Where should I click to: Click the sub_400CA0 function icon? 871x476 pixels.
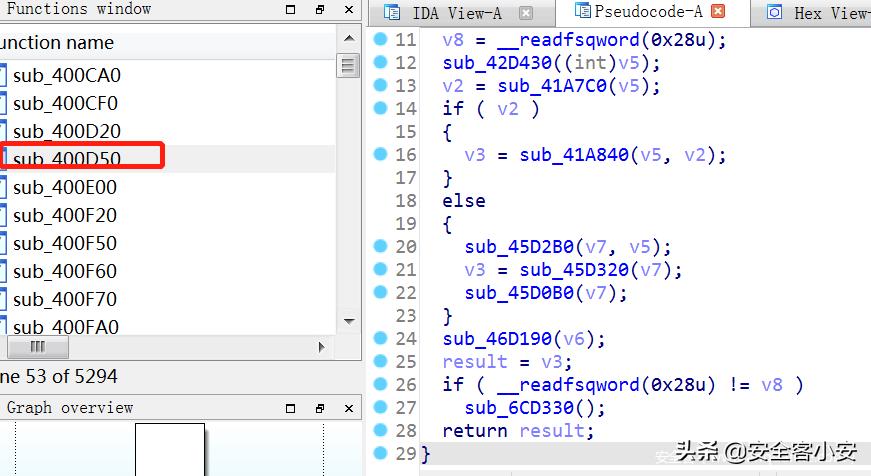click(x=4, y=75)
